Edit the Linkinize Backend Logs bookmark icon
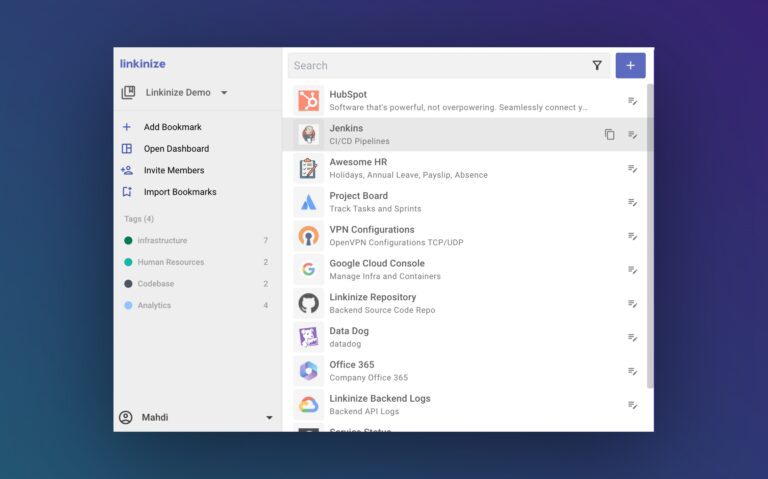Screen dimensions: 768x479 click(x=632, y=405)
